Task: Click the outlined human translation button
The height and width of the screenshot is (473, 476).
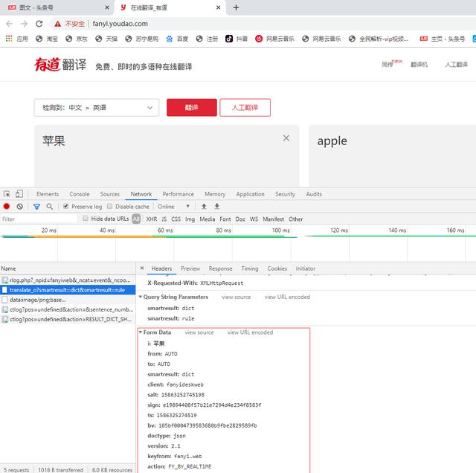Action: (245, 108)
